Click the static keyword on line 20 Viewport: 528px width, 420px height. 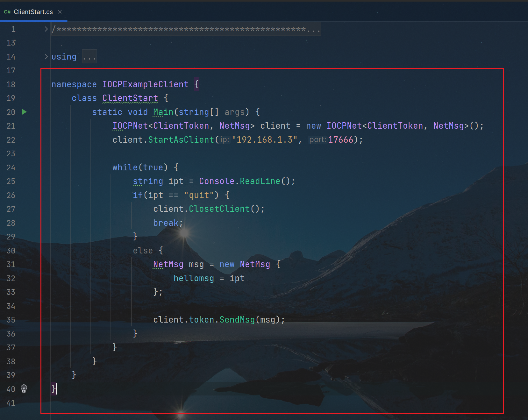[x=107, y=112]
